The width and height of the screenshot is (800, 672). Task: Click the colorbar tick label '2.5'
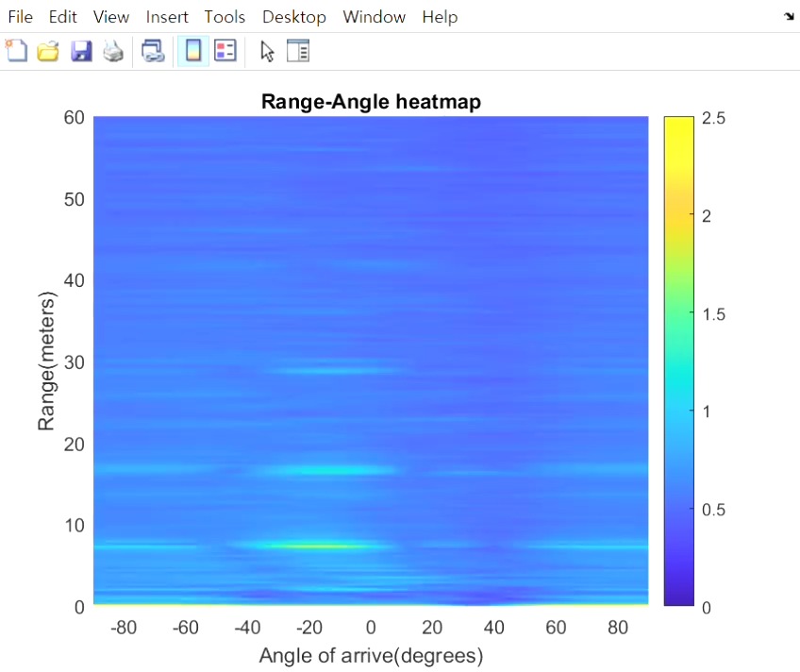[x=713, y=118]
